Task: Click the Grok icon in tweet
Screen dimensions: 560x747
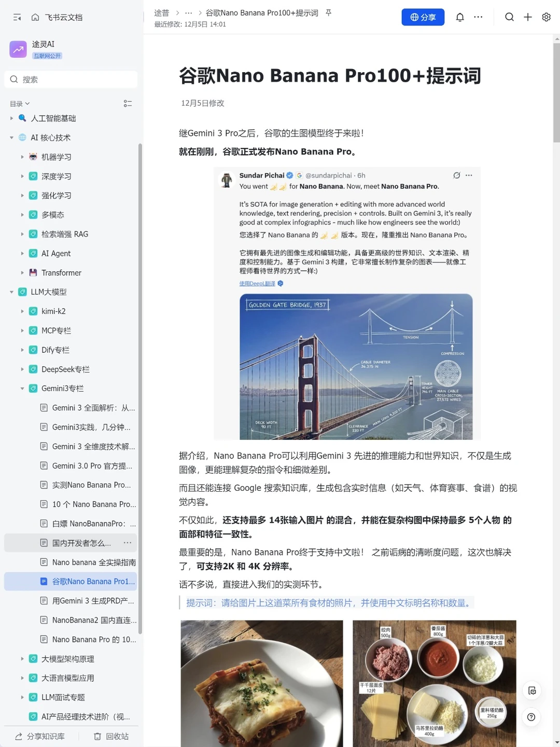Action: pos(456,175)
